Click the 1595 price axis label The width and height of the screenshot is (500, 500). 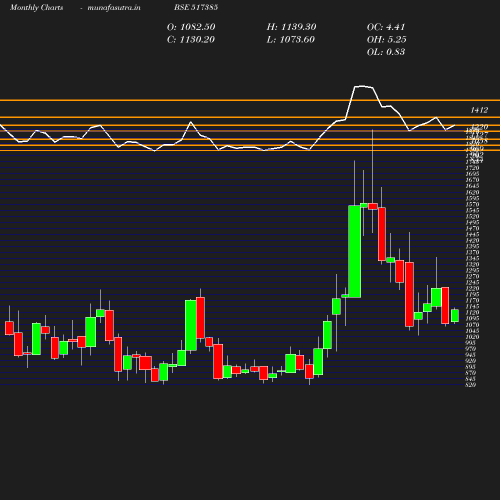(x=472, y=198)
